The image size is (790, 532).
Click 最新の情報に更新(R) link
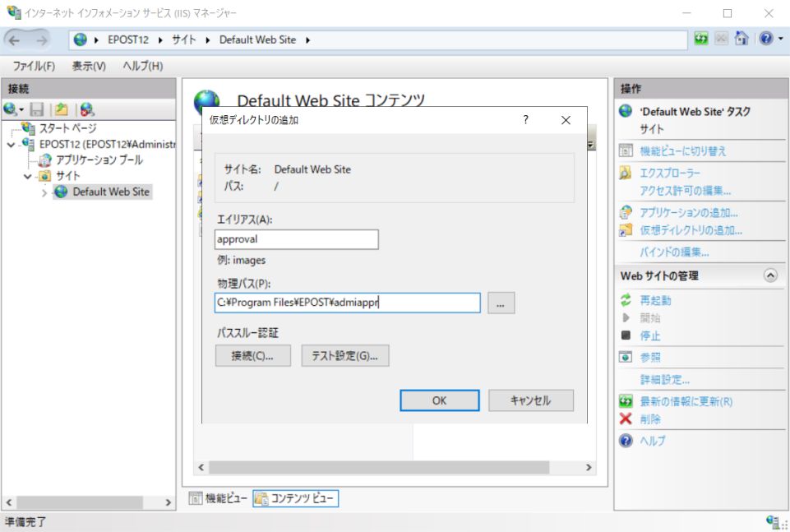click(x=686, y=401)
